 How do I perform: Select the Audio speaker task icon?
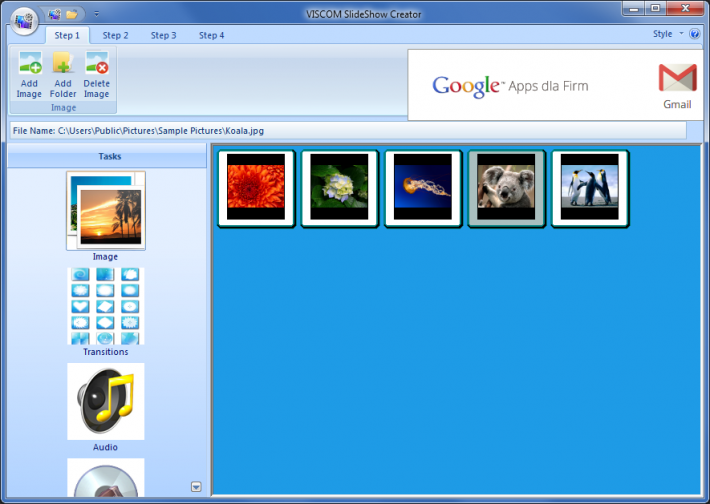(x=106, y=401)
